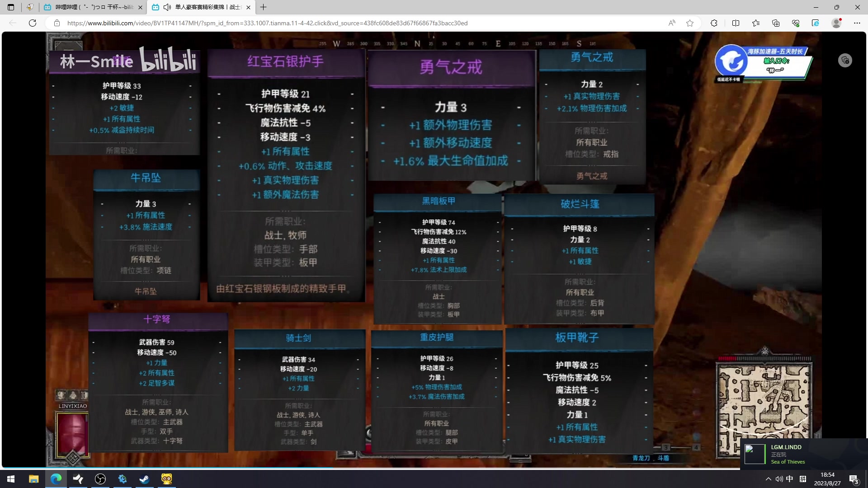Open Browser essentials heart icon

pos(796,23)
